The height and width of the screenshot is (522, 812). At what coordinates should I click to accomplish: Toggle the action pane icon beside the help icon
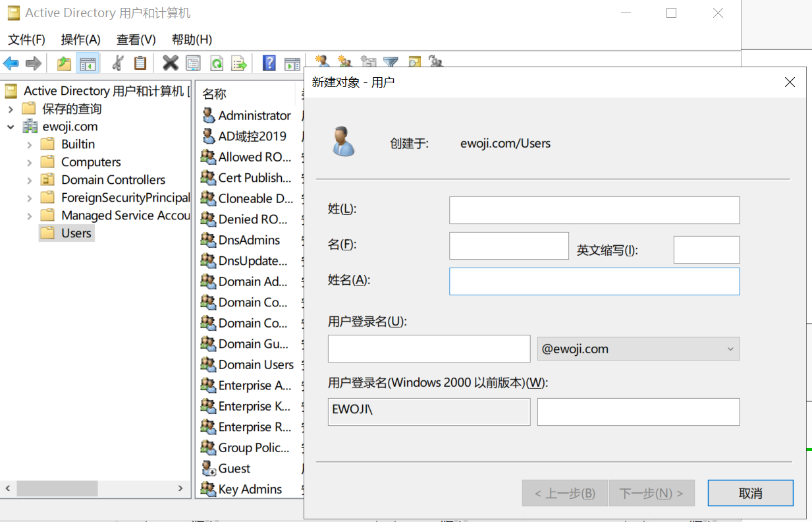click(x=292, y=63)
